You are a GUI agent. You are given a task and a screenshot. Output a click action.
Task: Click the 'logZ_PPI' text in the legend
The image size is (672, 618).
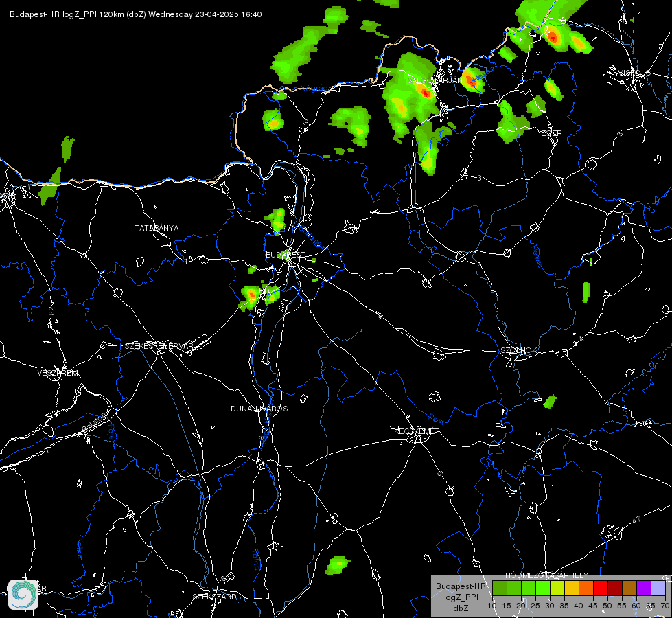point(461,597)
